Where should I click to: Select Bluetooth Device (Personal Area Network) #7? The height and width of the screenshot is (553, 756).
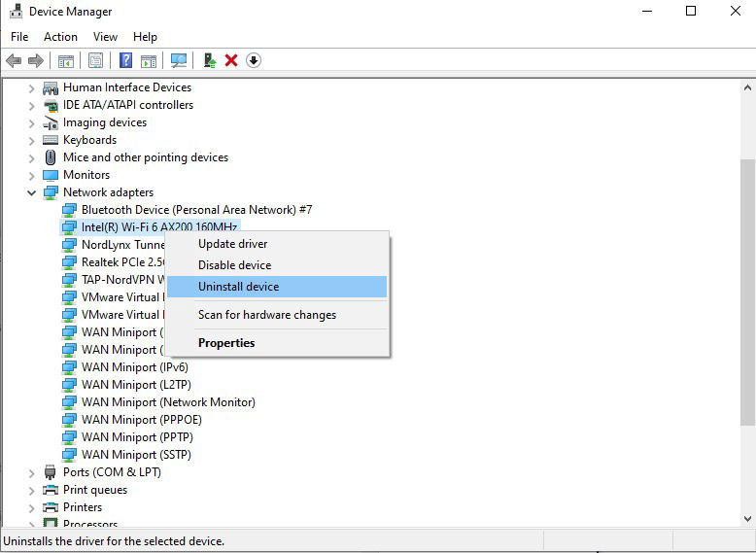click(x=196, y=210)
